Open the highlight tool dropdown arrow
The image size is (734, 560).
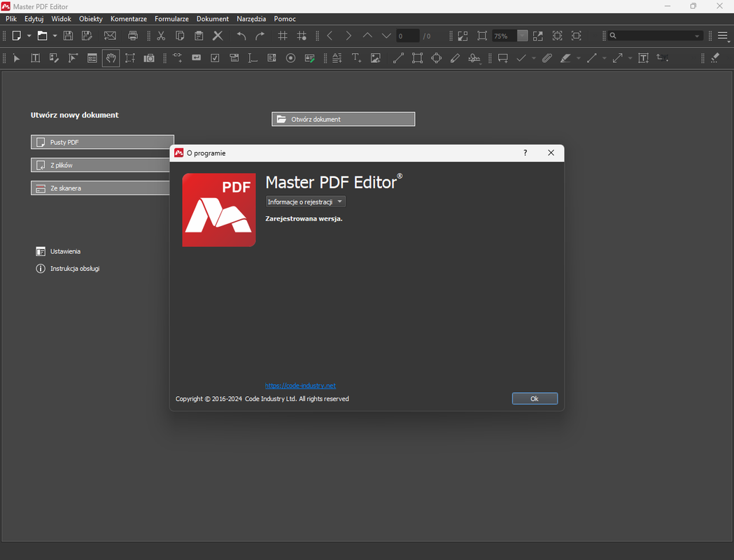(x=579, y=58)
